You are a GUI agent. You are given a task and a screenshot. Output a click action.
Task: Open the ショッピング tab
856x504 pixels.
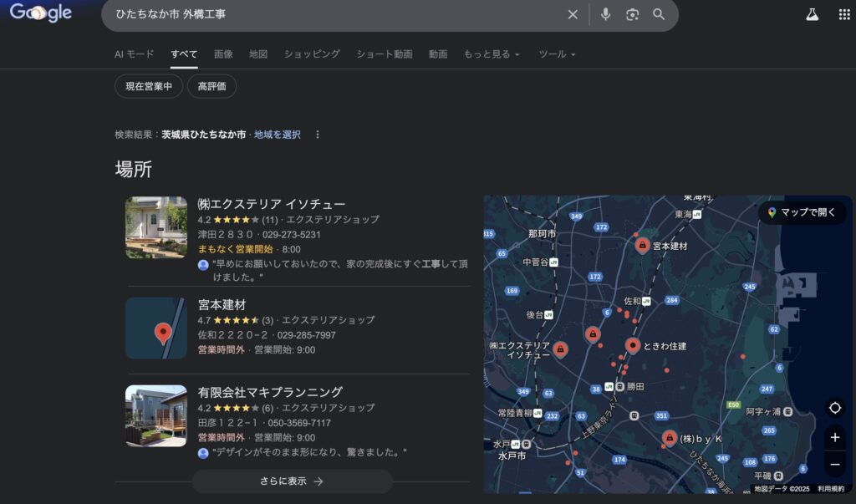coord(312,54)
